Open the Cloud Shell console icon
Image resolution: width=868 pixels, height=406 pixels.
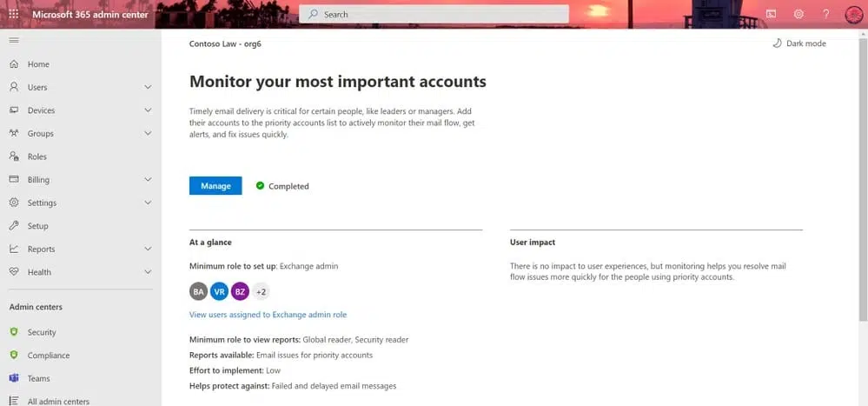click(771, 14)
